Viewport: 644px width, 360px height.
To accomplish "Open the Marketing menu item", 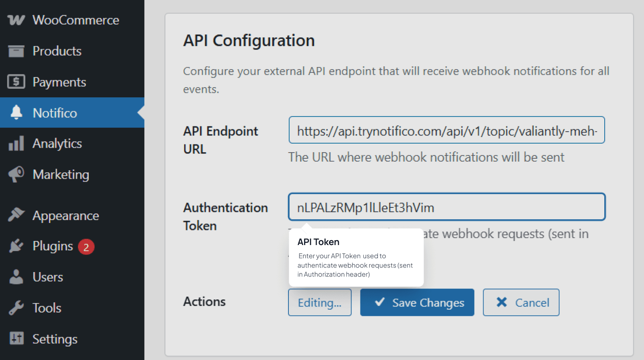I will click(72, 174).
